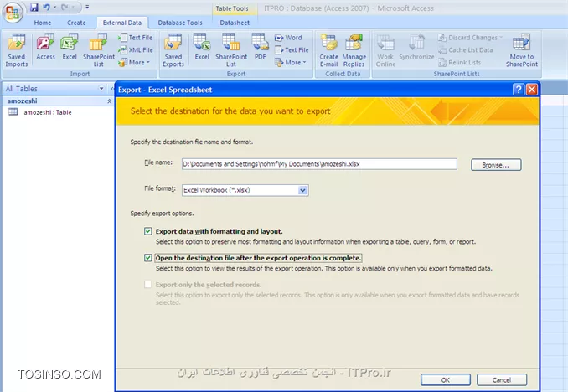This screenshot has width=568, height=392.
Task: Close the Export - Excel Spreadsheet dialog
Action: pyautogui.click(x=532, y=89)
